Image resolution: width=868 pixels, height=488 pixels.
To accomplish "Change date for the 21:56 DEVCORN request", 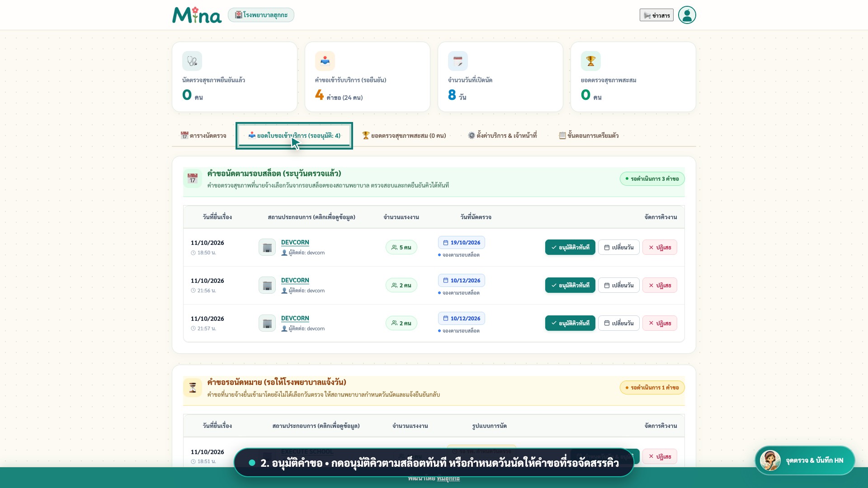I will (x=619, y=285).
